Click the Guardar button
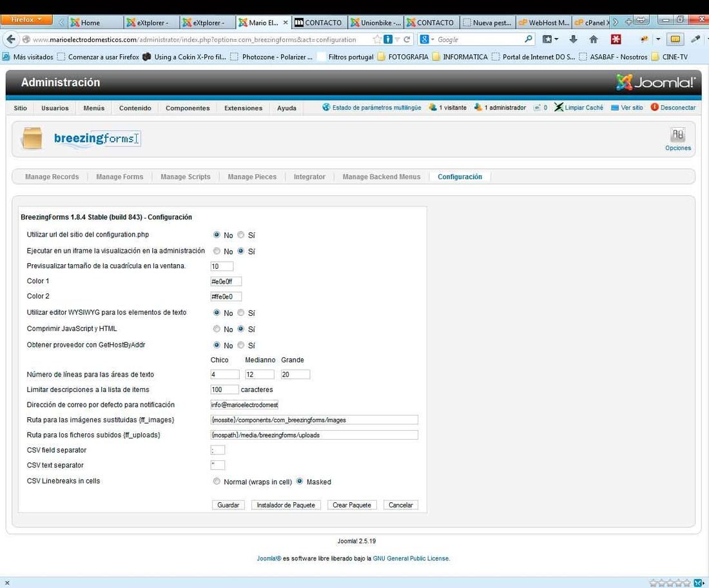The image size is (709, 588). pos(228,505)
